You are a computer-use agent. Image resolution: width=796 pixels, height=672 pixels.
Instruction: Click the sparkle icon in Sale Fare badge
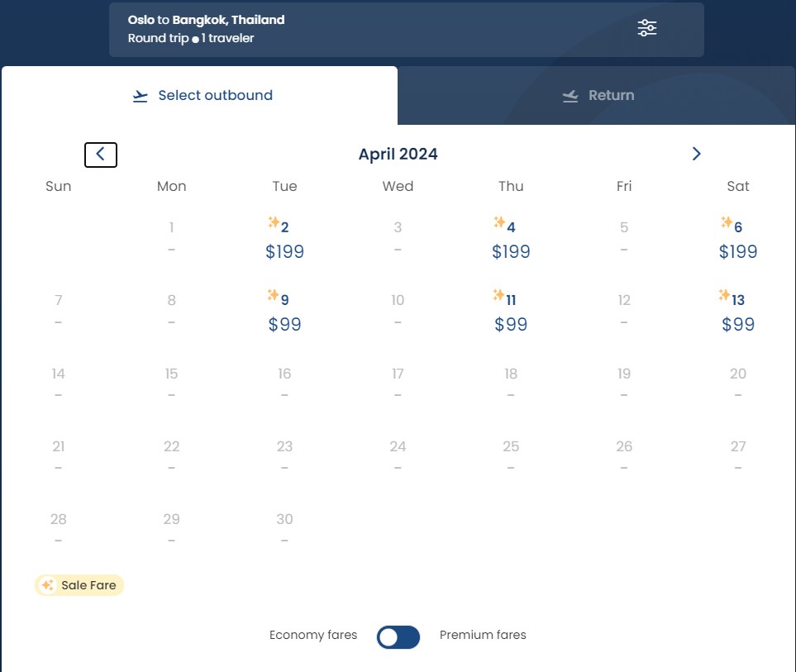pyautogui.click(x=48, y=585)
